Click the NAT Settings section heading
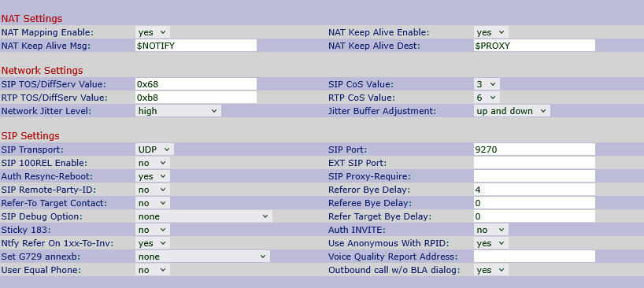The width and height of the screenshot is (644, 288). click(31, 18)
